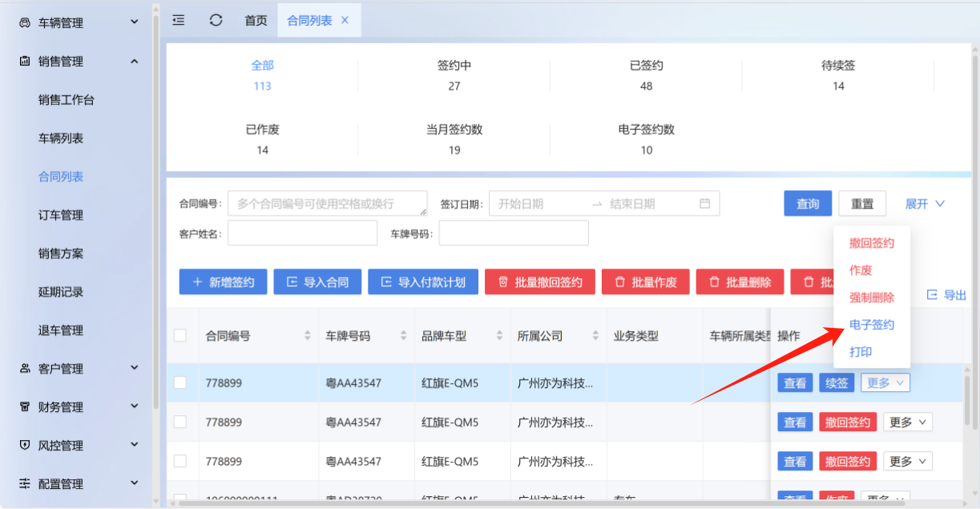This screenshot has height=509, width=980.
Task: Click the calendar icon in date range field
Action: [705, 204]
